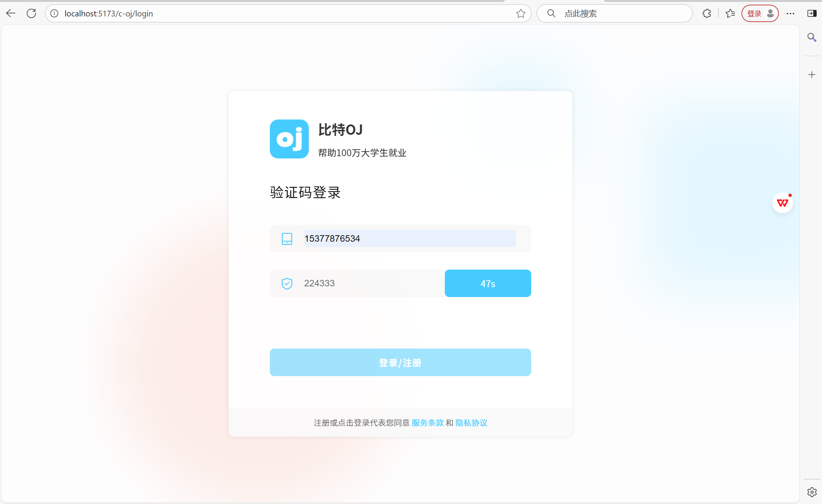Open browser extensions puzzle icon
822x504 pixels.
[x=707, y=13]
